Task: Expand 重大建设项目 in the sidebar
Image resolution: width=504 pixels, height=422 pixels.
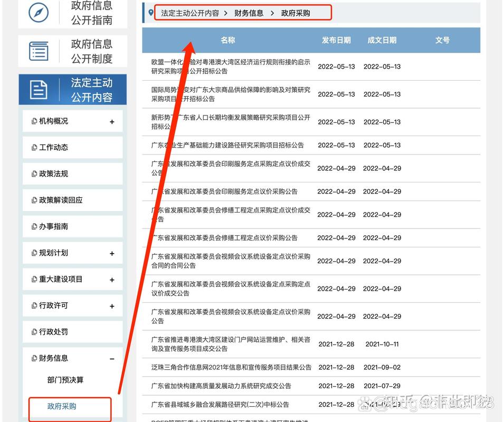Action: (x=112, y=279)
